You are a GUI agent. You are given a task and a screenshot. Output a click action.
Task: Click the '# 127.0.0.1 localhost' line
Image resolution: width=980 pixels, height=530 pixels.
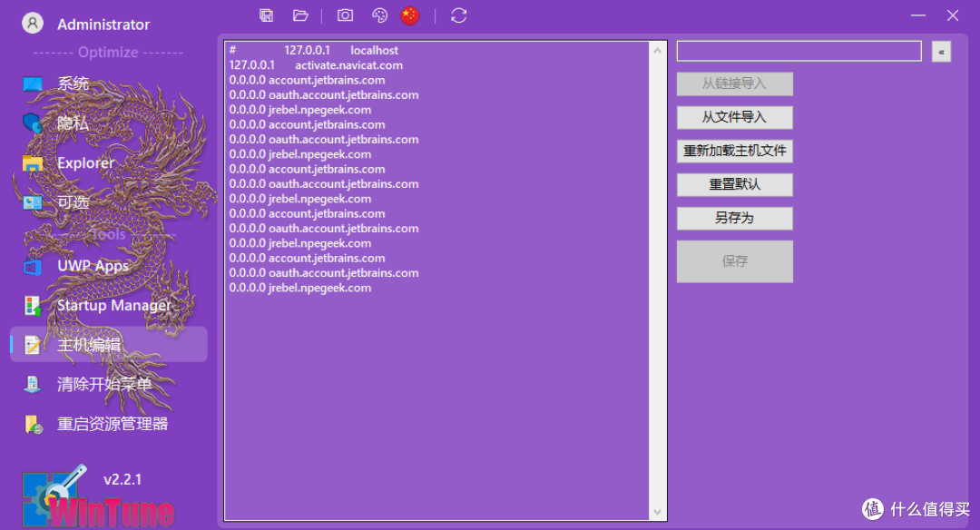314,50
